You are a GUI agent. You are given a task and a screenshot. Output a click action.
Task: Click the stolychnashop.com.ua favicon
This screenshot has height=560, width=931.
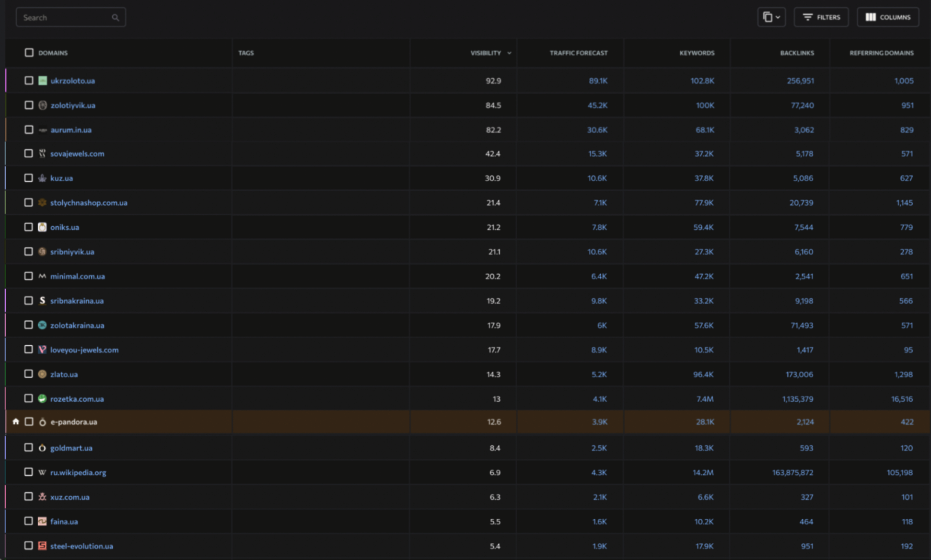click(42, 202)
